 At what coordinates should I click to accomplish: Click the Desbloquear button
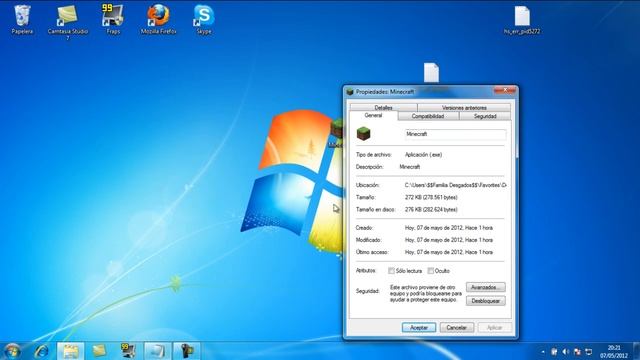click(486, 301)
